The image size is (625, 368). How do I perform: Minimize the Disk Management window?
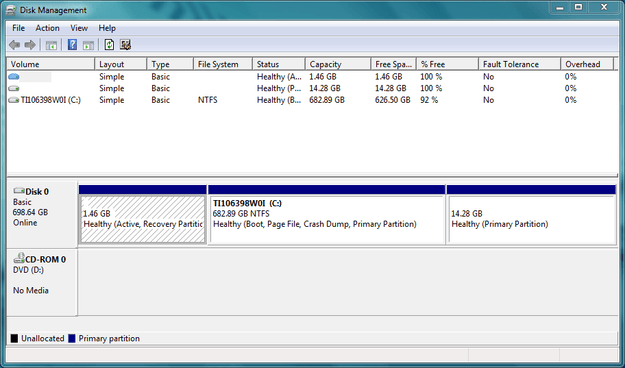click(560, 7)
